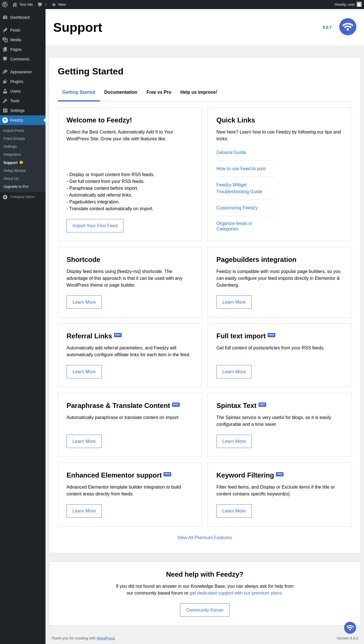Click Learn More under Keyword Filtering
This screenshot has width=364, height=644.
click(x=234, y=511)
